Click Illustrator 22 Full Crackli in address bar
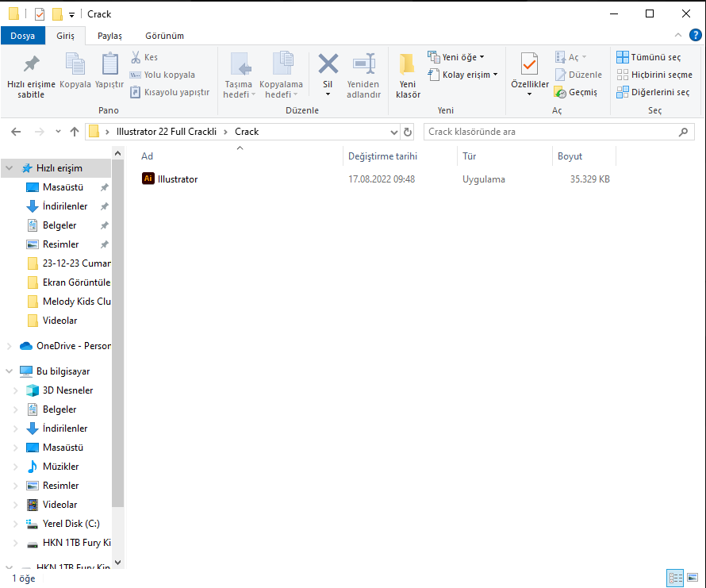 166,132
